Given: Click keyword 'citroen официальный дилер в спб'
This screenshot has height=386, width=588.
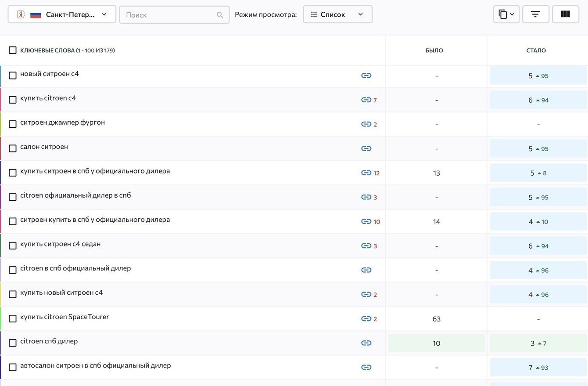Looking at the screenshot, I should click(x=75, y=195).
